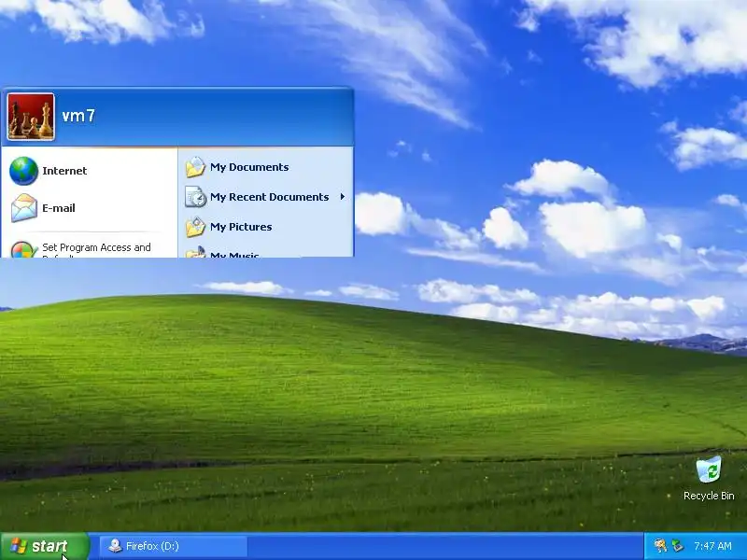Screen dimensions: 747x560
Task: Open E-mail from the Start menu
Action: click(90, 208)
